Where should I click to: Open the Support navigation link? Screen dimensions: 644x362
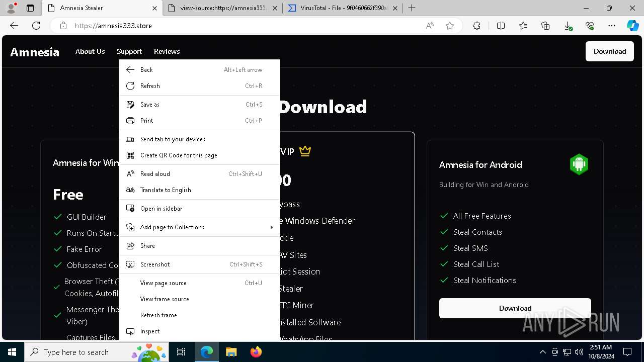click(129, 51)
